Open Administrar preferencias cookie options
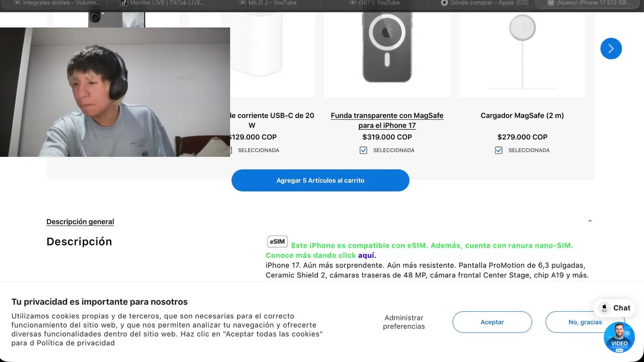The height and width of the screenshot is (362, 644). click(x=404, y=322)
